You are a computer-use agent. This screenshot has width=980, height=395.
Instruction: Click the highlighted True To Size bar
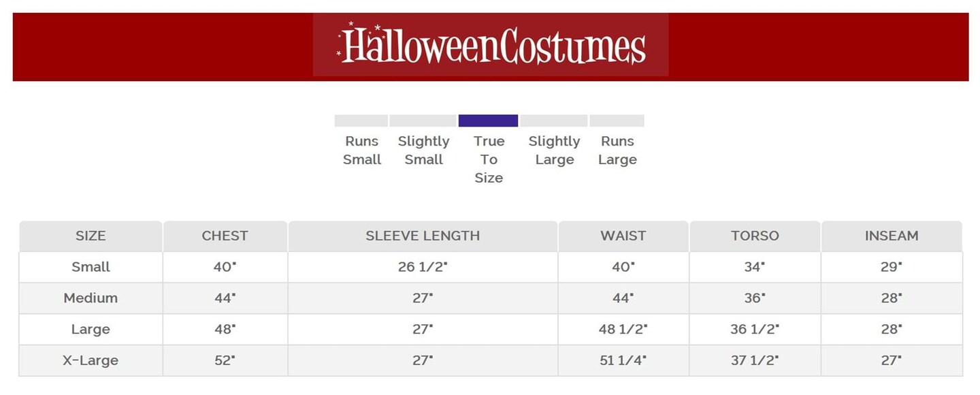[x=488, y=121]
